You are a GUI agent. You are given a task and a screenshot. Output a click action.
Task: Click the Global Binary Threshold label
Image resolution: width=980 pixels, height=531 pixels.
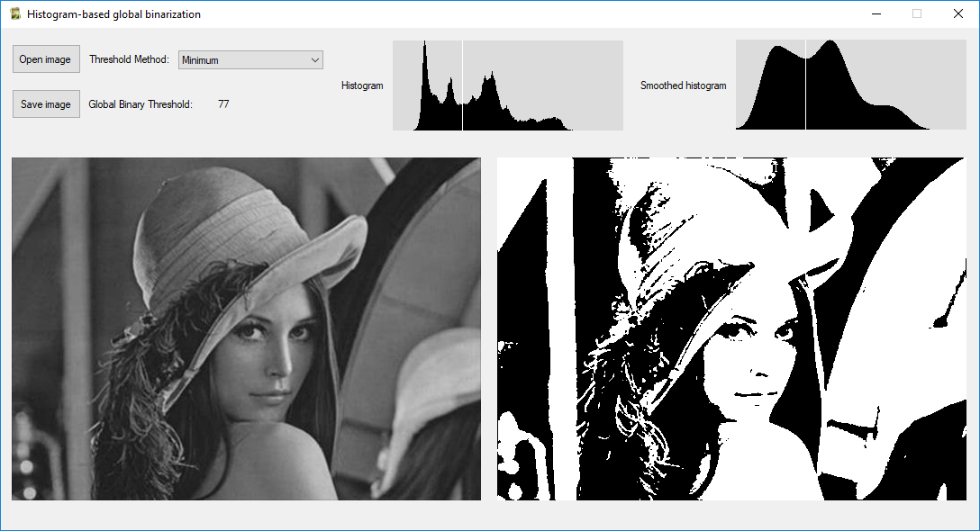pos(141,104)
